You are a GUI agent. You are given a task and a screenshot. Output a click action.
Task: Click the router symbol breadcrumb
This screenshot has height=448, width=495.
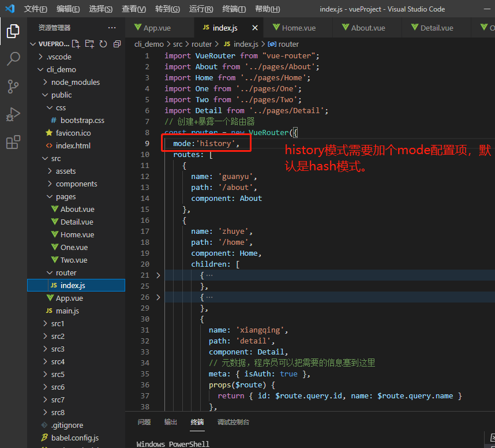283,44
